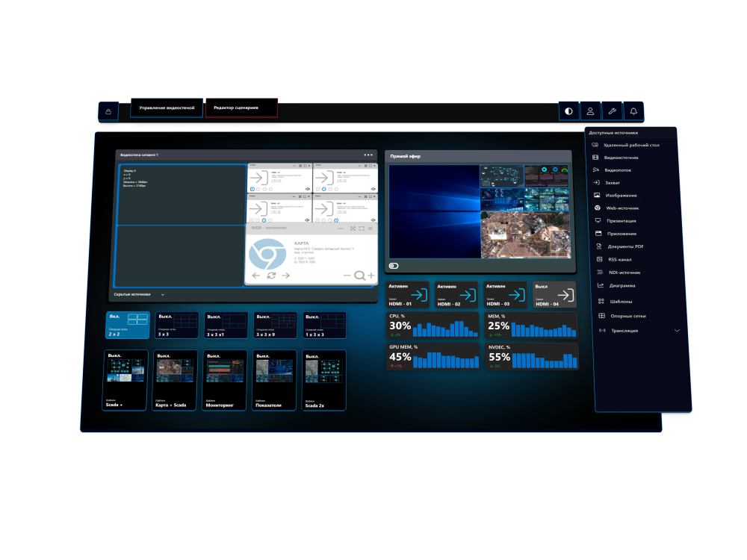Viewport: 747px width, 560px height.
Task: Collapse the Трансляция item with its chevron
Action: (x=678, y=330)
